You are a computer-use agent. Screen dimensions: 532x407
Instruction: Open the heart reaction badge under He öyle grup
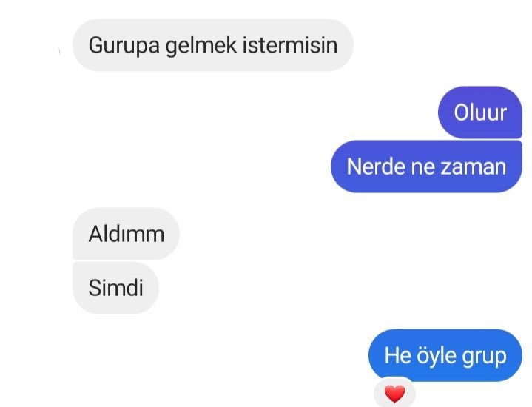coord(394,392)
